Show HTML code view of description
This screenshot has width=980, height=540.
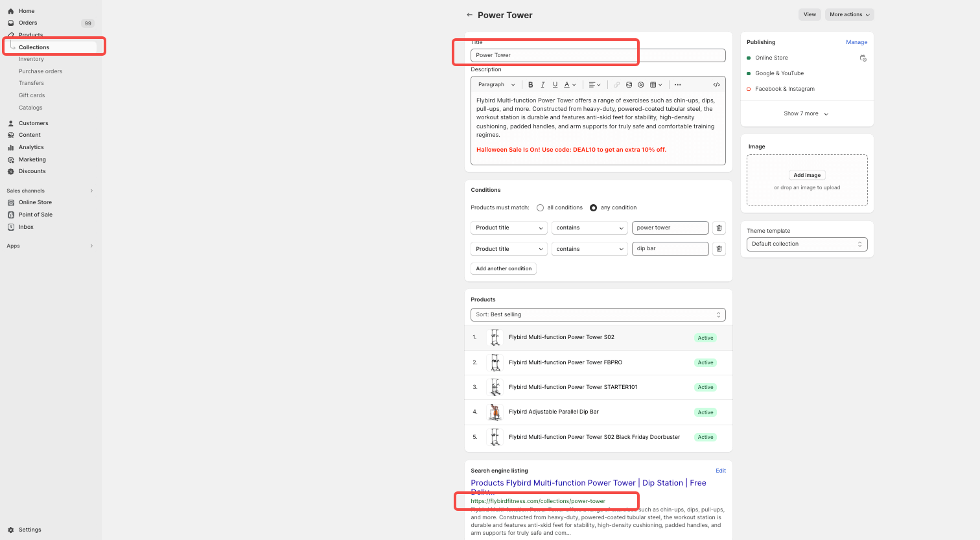coord(716,85)
